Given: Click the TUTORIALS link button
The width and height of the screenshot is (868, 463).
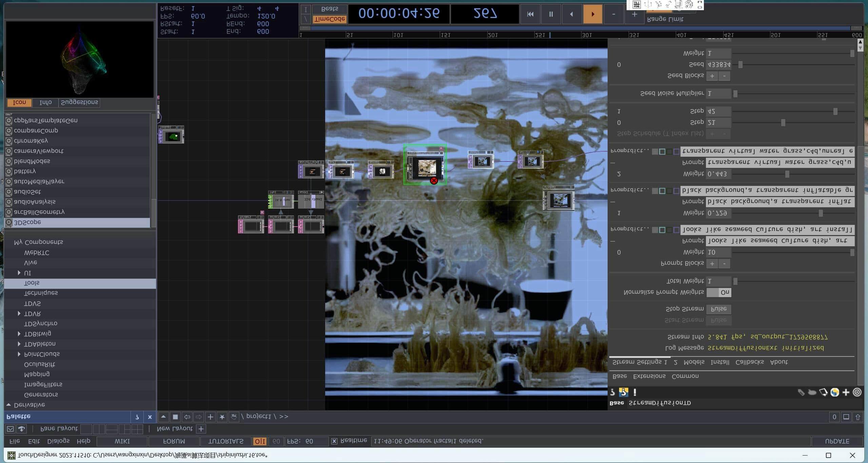Looking at the screenshot, I should point(225,441).
